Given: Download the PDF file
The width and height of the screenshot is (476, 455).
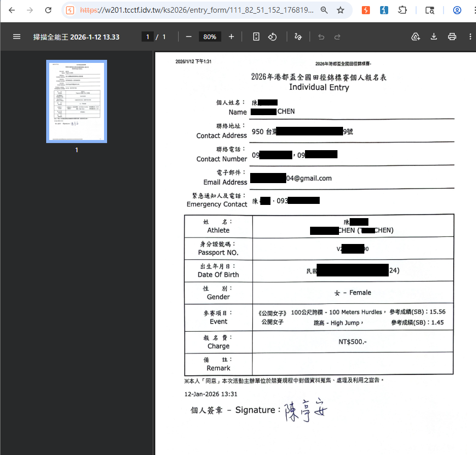Looking at the screenshot, I should 434,37.
